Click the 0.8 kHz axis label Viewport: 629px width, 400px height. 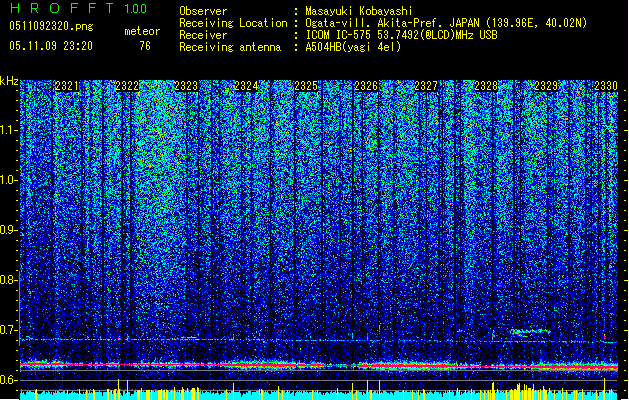pyautogui.click(x=8, y=280)
